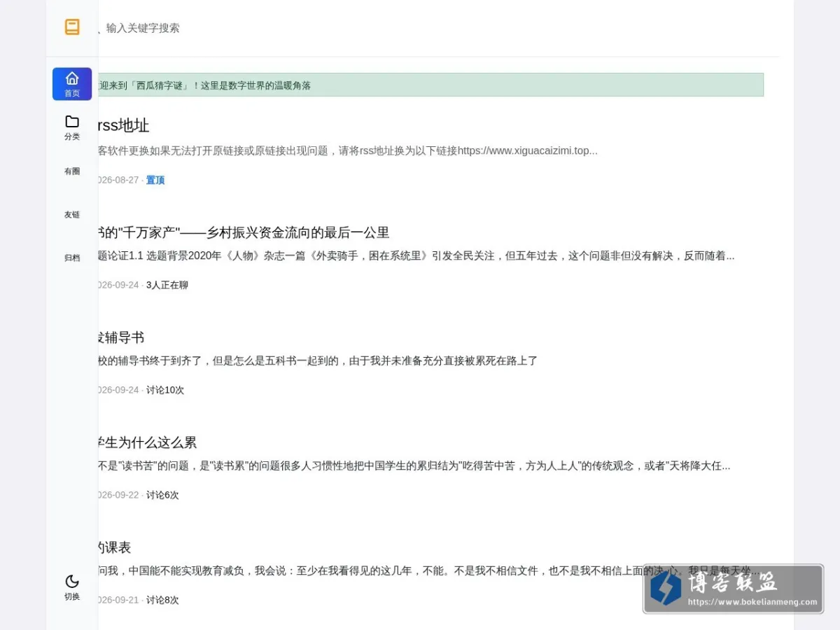Screen dimensions: 840x630
Task: Click excerpt about 中国能不能实现教育减负
Action: click(428, 570)
